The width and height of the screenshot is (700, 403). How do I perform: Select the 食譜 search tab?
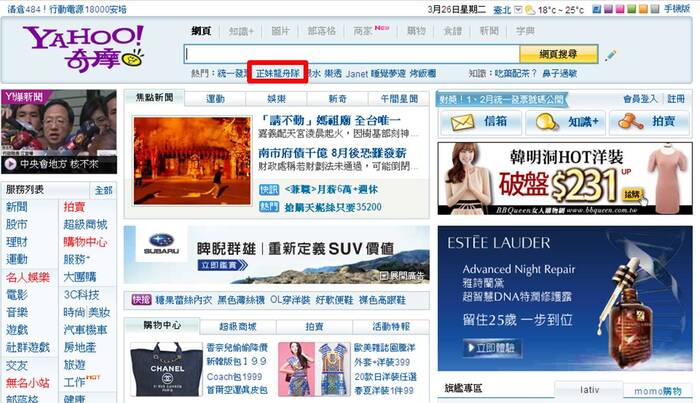pos(452,31)
